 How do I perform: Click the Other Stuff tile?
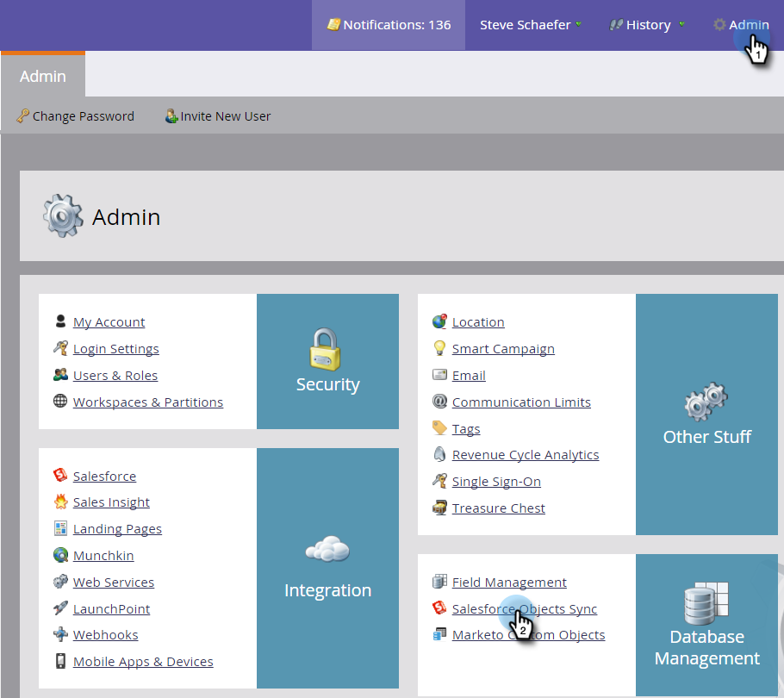pos(706,414)
